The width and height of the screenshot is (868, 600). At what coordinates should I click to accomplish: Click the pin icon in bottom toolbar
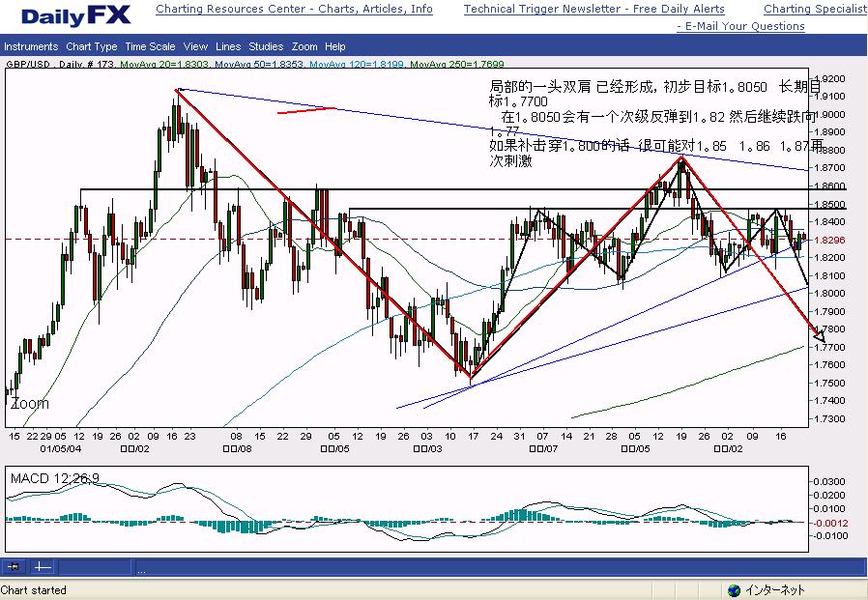[14, 566]
